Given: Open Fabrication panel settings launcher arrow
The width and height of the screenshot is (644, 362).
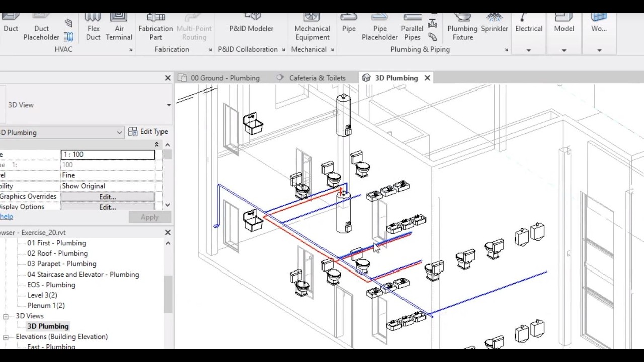Looking at the screenshot, I should (x=210, y=50).
